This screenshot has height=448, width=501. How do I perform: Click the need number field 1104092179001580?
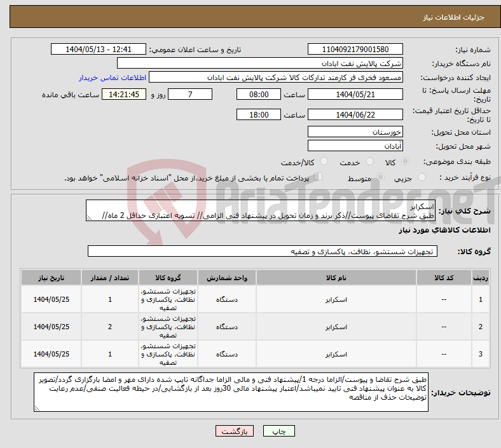[x=355, y=49]
